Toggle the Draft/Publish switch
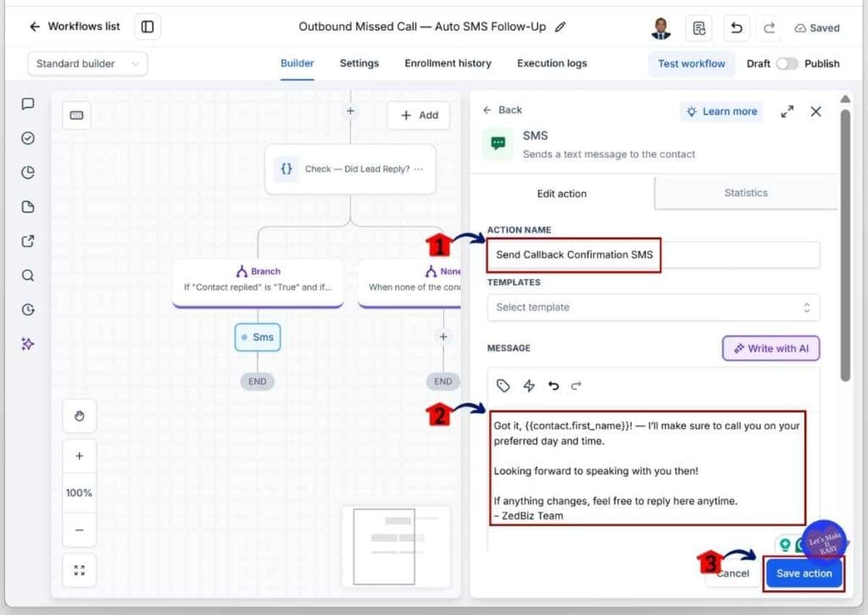 coord(787,64)
